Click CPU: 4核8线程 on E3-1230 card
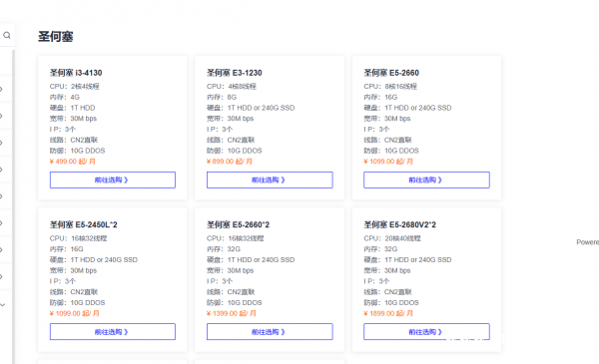This screenshot has height=364, width=599. pos(232,86)
